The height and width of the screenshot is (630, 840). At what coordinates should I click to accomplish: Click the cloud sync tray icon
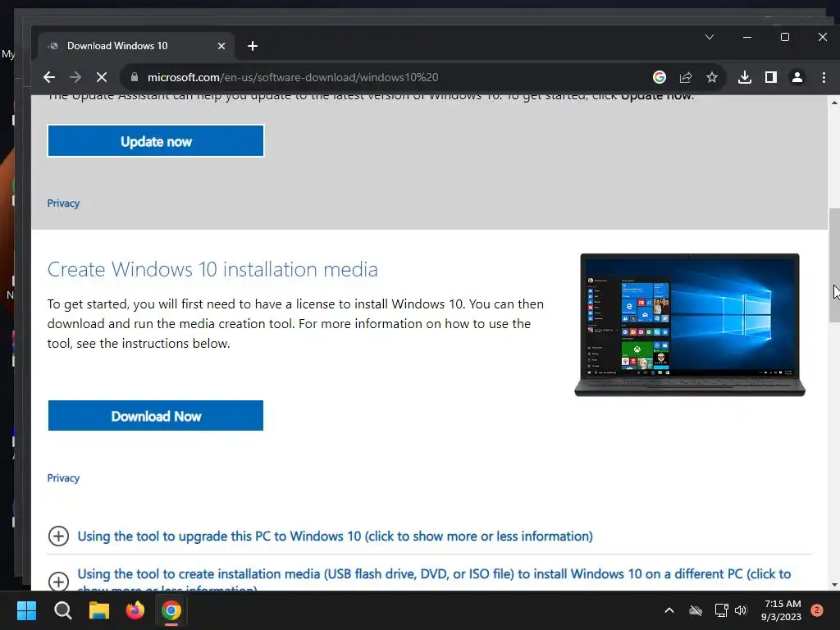[696, 610]
